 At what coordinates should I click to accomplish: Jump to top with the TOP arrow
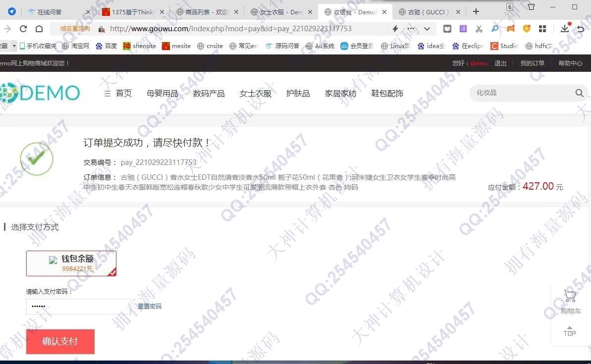coord(570,331)
